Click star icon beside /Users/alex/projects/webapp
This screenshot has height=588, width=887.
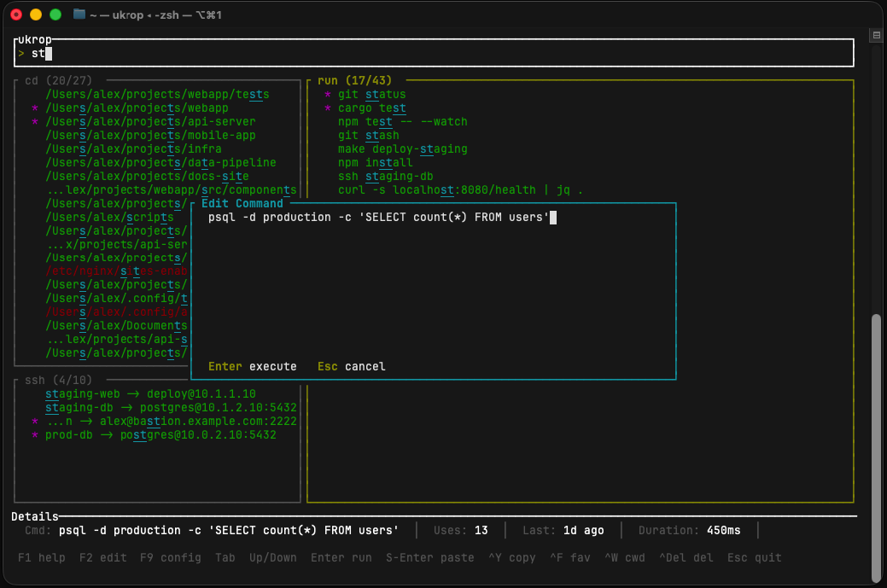coord(35,108)
